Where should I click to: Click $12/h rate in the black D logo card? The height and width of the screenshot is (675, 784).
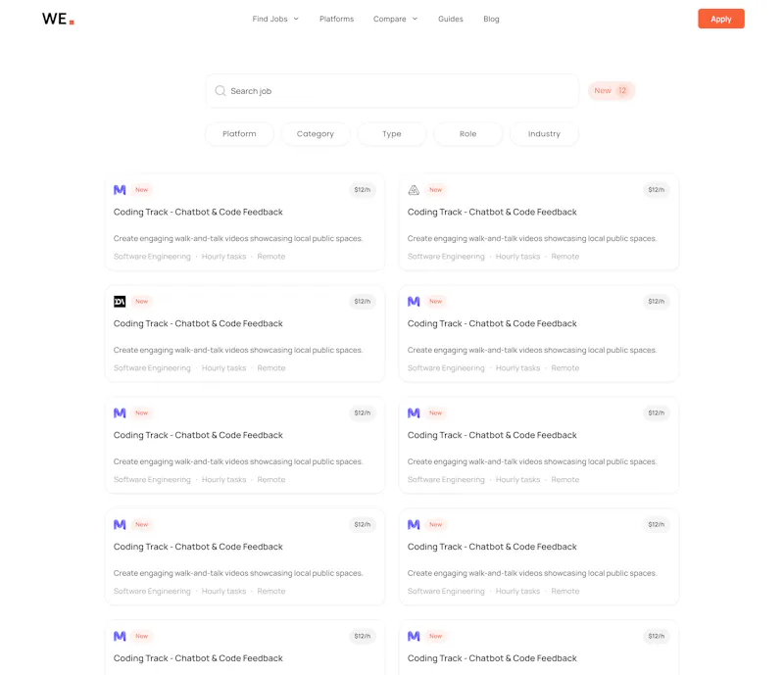[x=362, y=302]
